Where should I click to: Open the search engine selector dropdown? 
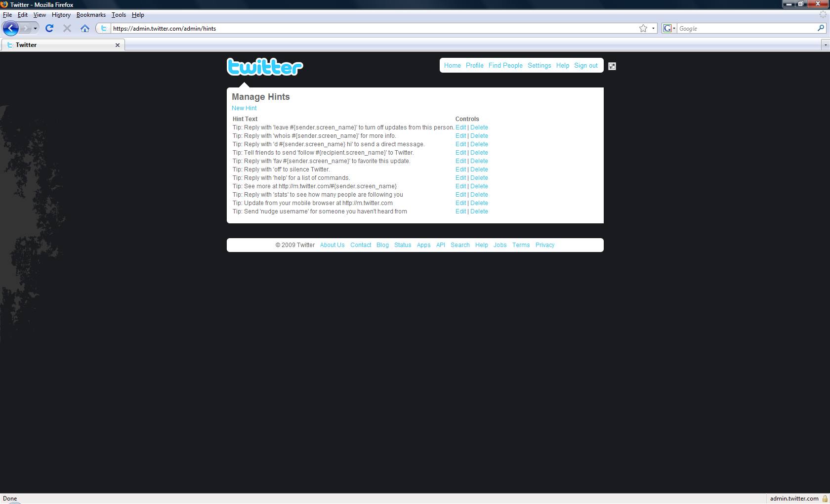(x=669, y=28)
